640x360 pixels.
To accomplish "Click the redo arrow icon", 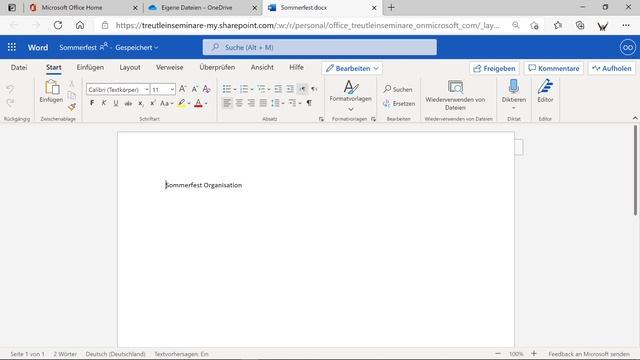I will point(10,102).
